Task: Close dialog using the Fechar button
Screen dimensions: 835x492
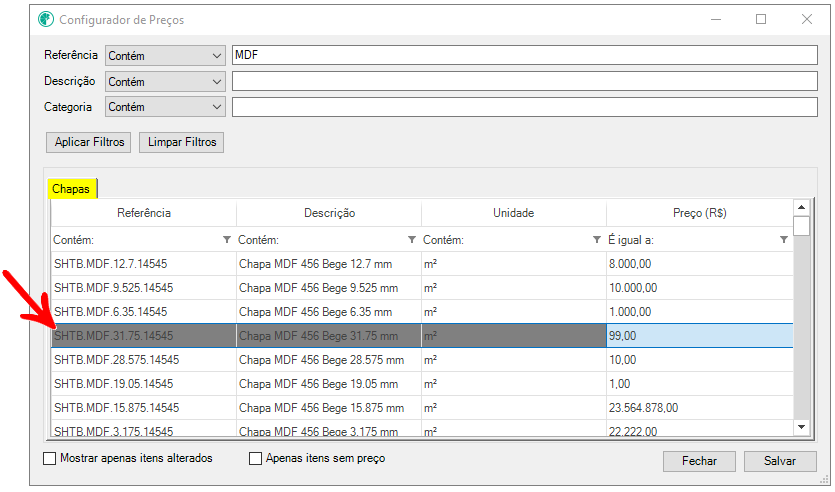Action: [699, 461]
